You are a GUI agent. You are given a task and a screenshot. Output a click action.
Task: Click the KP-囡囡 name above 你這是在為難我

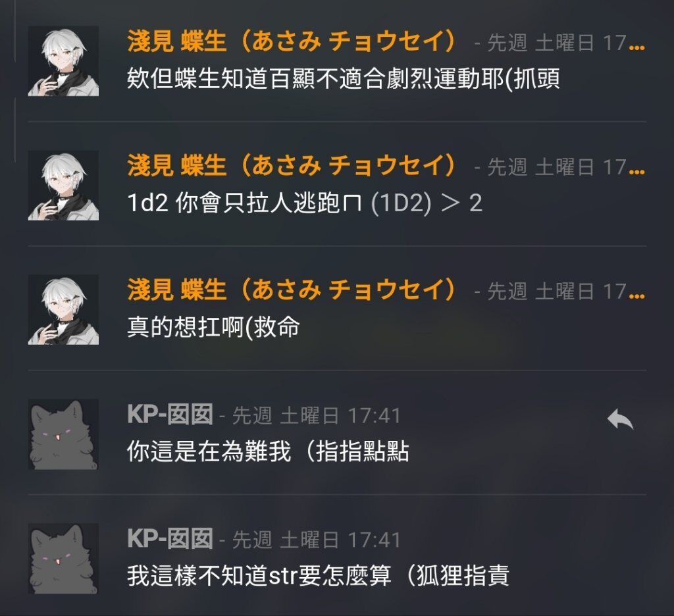[x=170, y=415]
